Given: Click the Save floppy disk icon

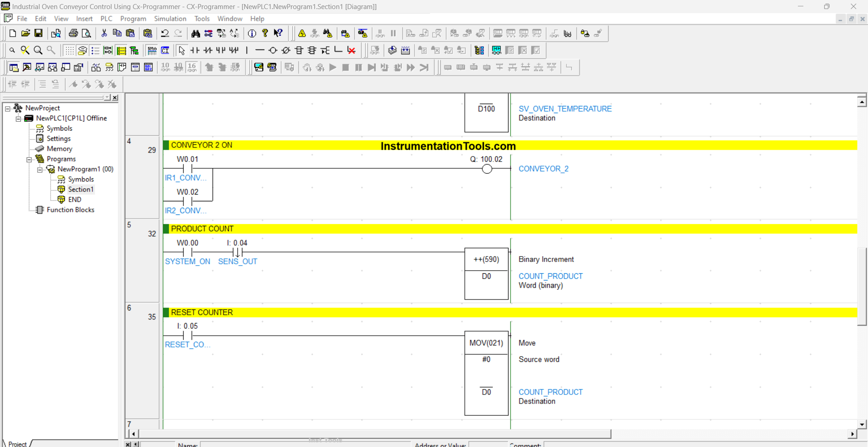Looking at the screenshot, I should (x=38, y=33).
